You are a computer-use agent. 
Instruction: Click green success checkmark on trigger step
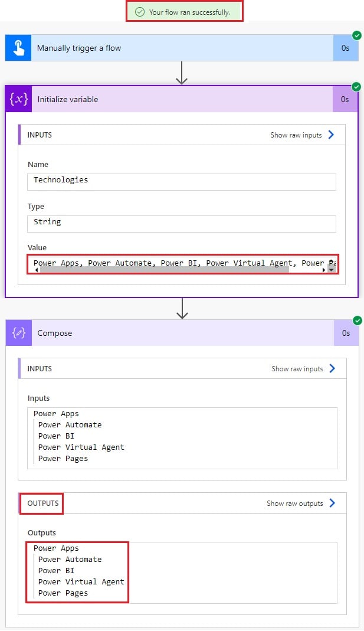pos(357,35)
